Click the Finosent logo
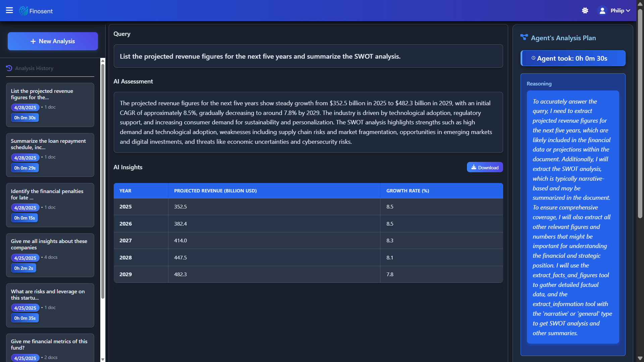 (x=36, y=11)
